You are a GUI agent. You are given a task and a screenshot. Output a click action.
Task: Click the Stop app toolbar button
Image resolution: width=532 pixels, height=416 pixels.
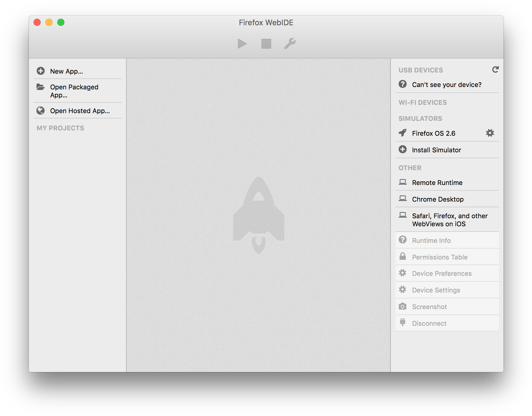[x=266, y=44]
